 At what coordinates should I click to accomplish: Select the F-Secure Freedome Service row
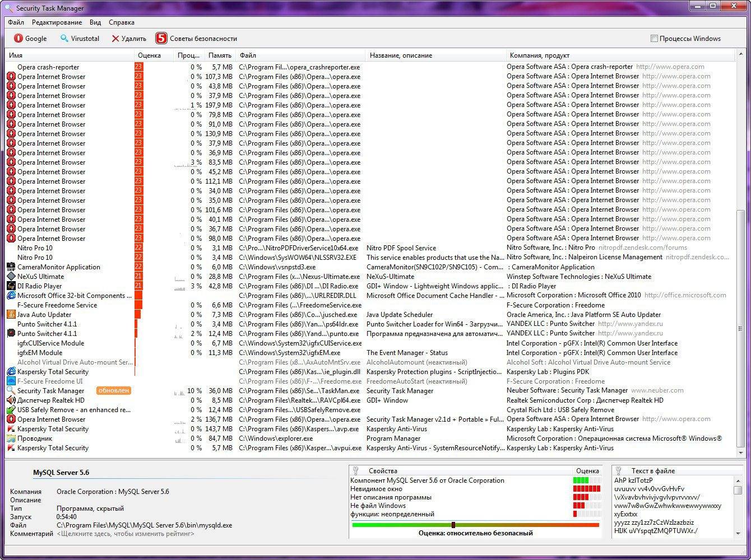pyautogui.click(x=370, y=305)
